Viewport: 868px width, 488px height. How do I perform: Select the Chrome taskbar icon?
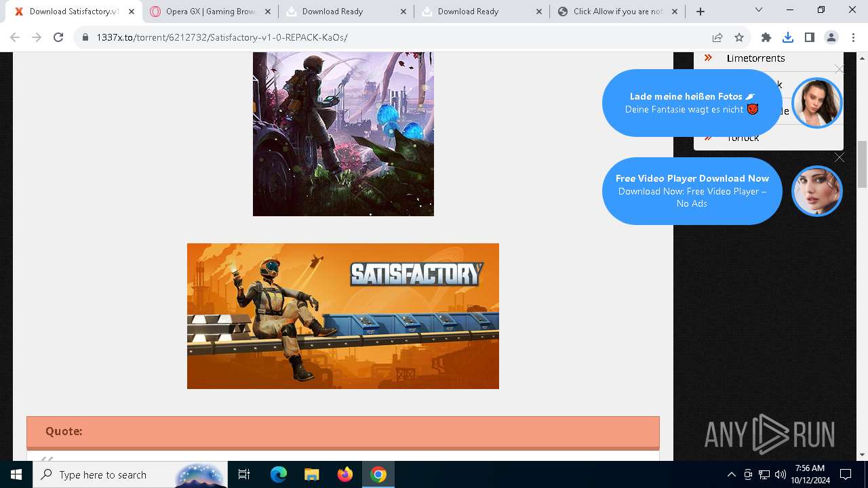point(378,474)
